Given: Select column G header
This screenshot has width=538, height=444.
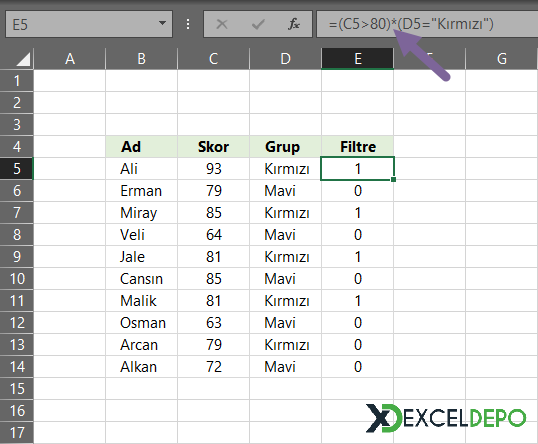Looking at the screenshot, I should pos(502,59).
